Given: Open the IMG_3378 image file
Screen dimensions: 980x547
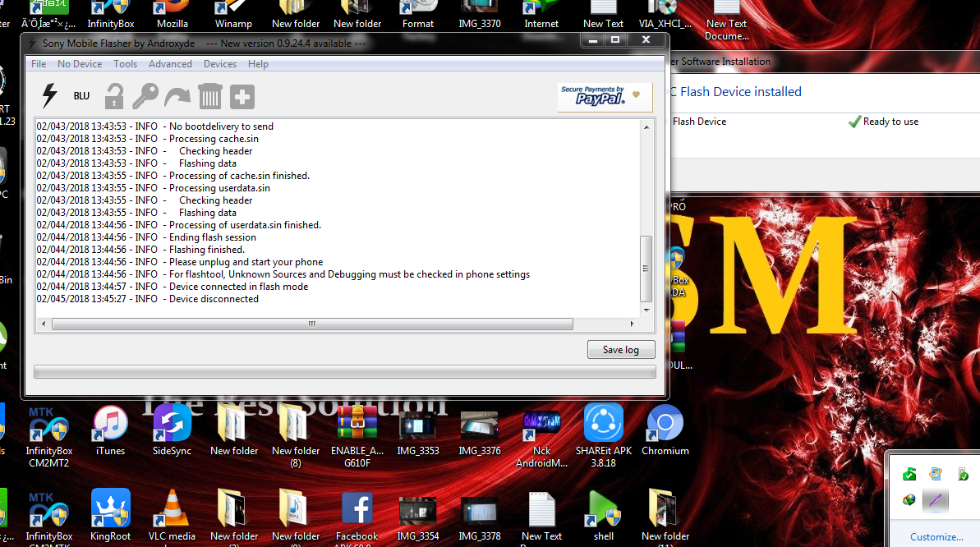Looking at the screenshot, I should click(480, 517).
